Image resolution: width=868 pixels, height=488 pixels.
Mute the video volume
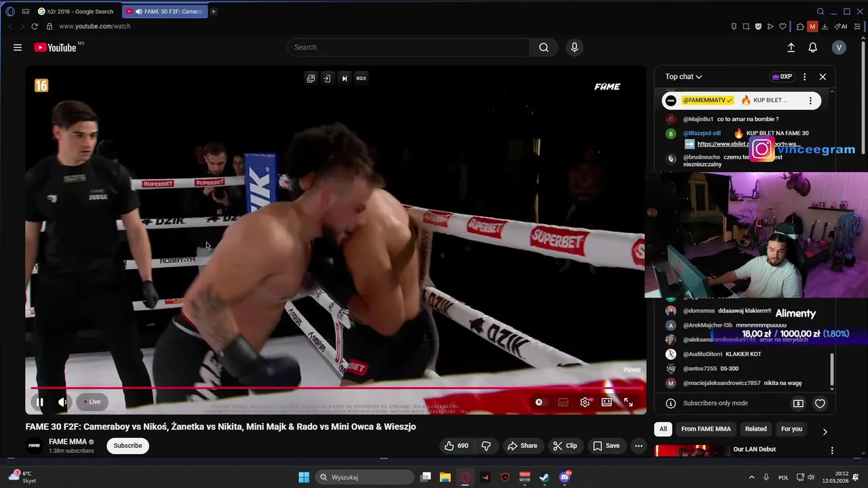pyautogui.click(x=62, y=402)
